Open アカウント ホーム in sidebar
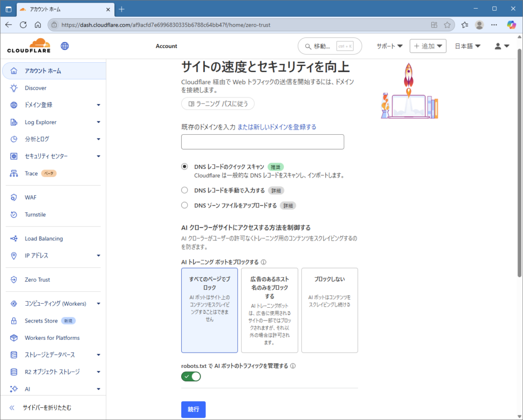The image size is (523, 420). click(x=54, y=70)
